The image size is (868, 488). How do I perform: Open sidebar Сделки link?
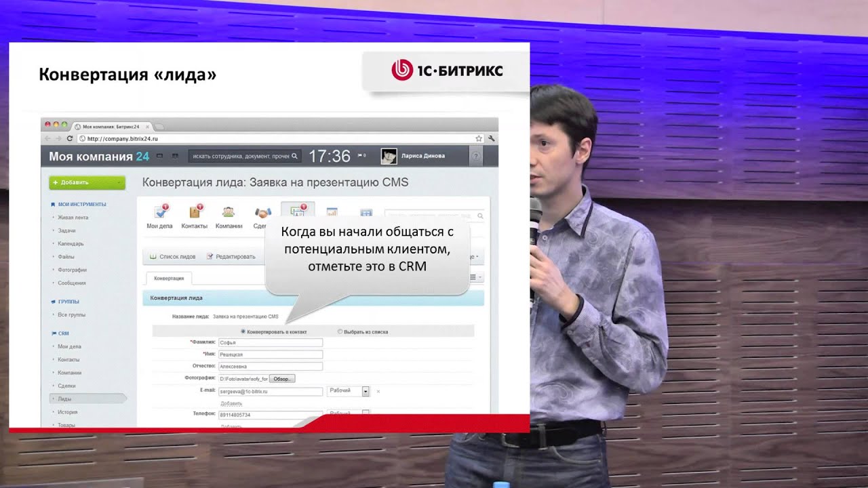pyautogui.click(x=67, y=386)
